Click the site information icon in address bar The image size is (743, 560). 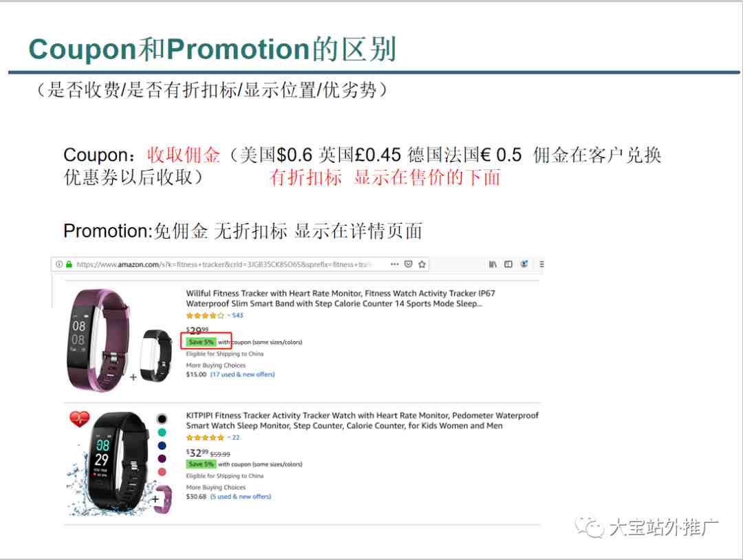(x=58, y=264)
